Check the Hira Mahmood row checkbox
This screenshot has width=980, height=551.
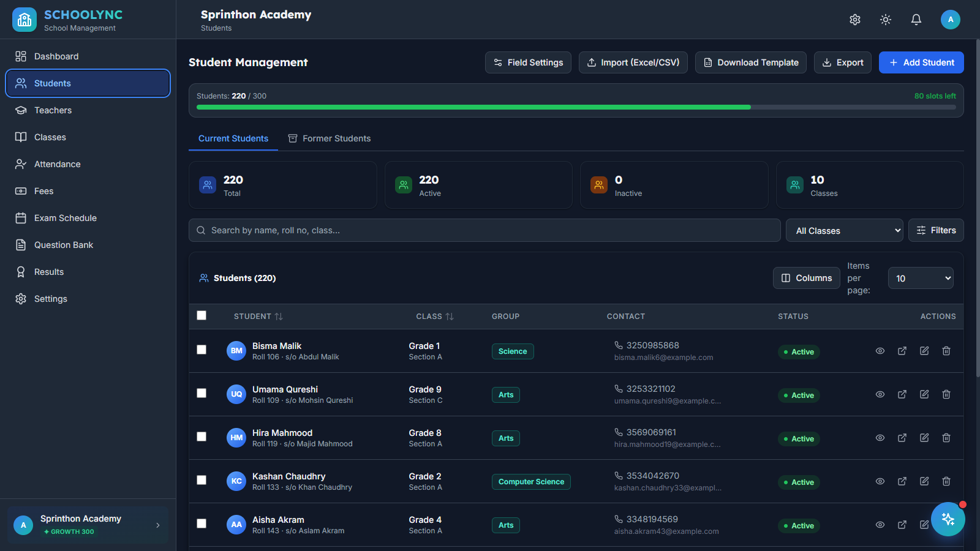pyautogui.click(x=202, y=437)
